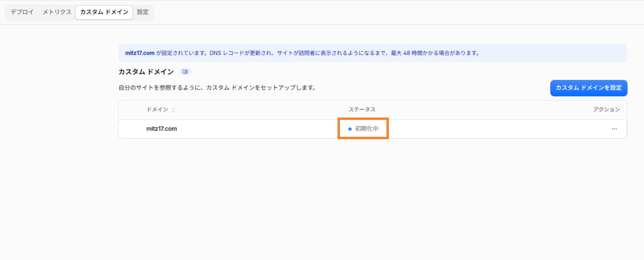Click the カスタム ドメイン section heading

tap(146, 72)
